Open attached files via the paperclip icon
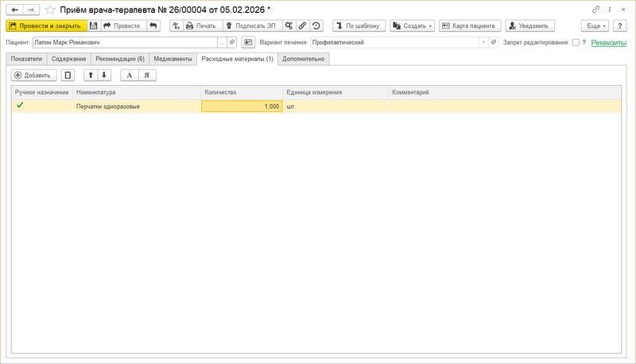The height and width of the screenshot is (364, 636). pos(302,25)
